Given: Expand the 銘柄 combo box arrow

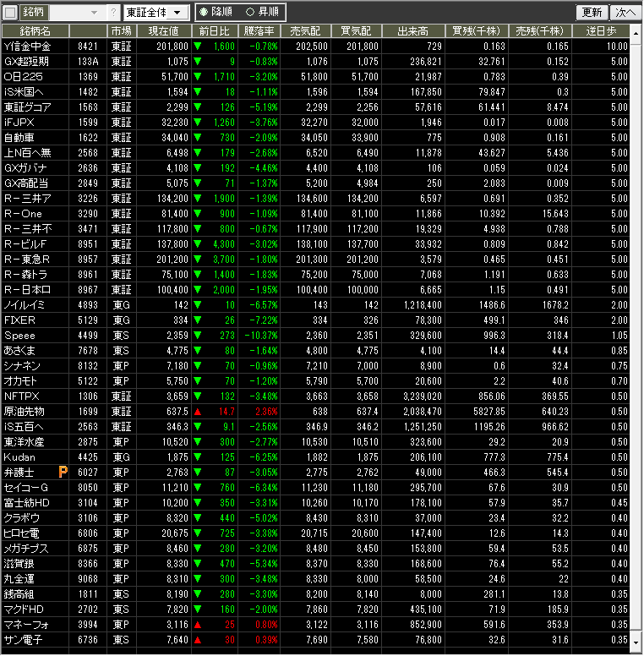Looking at the screenshot, I should tap(94, 13).
